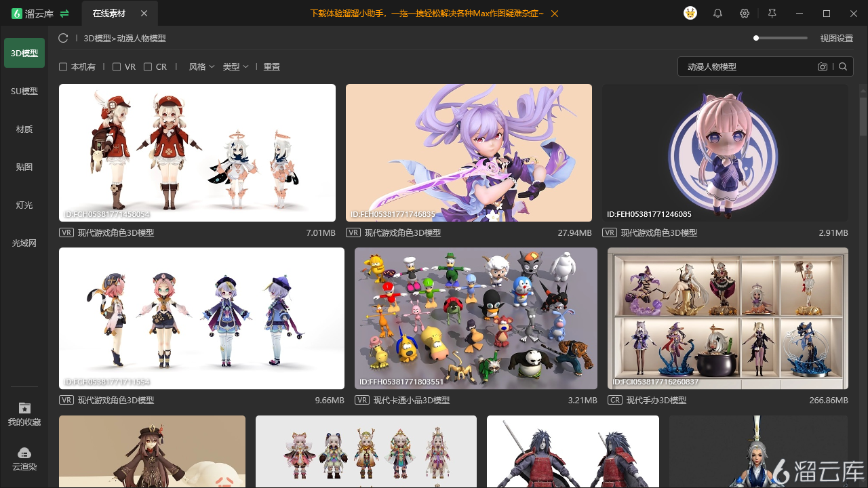Click the orange 溜溜小助手 banner text
Image resolution: width=868 pixels, height=488 pixels.
[427, 14]
